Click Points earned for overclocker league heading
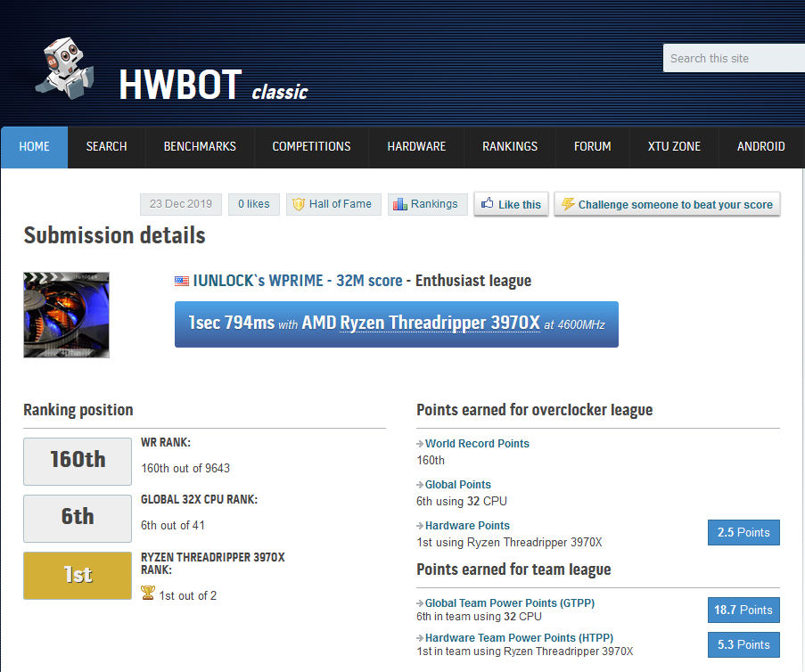805x672 pixels. (x=535, y=410)
